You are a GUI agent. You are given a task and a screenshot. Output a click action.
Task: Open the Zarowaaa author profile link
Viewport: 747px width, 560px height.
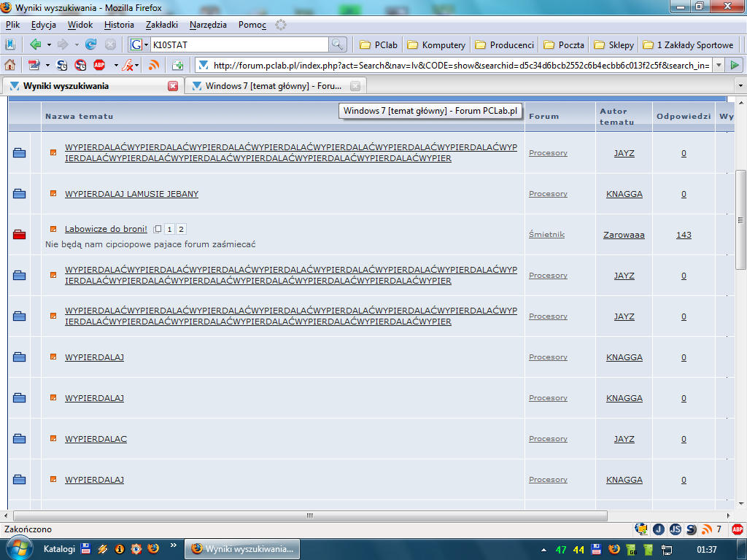624,235
